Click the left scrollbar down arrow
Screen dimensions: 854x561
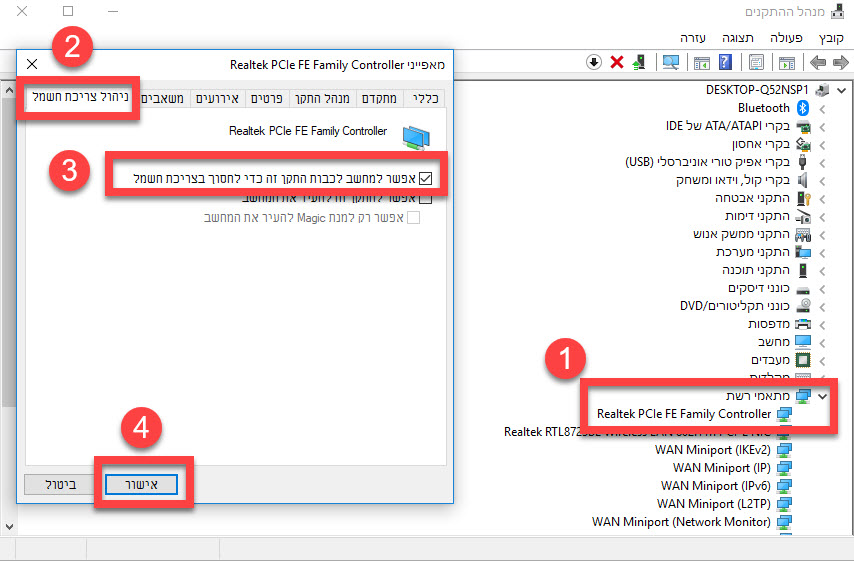tap(9, 526)
